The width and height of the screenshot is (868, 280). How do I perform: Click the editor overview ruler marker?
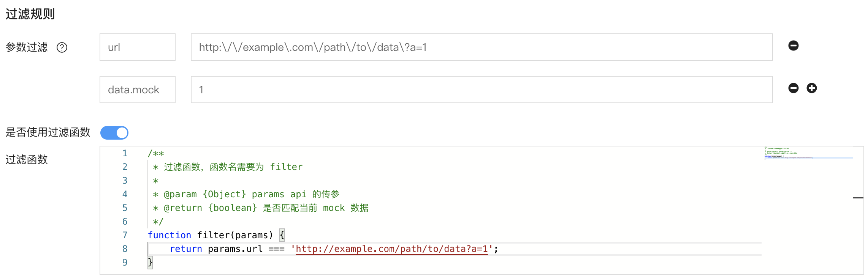(x=858, y=198)
